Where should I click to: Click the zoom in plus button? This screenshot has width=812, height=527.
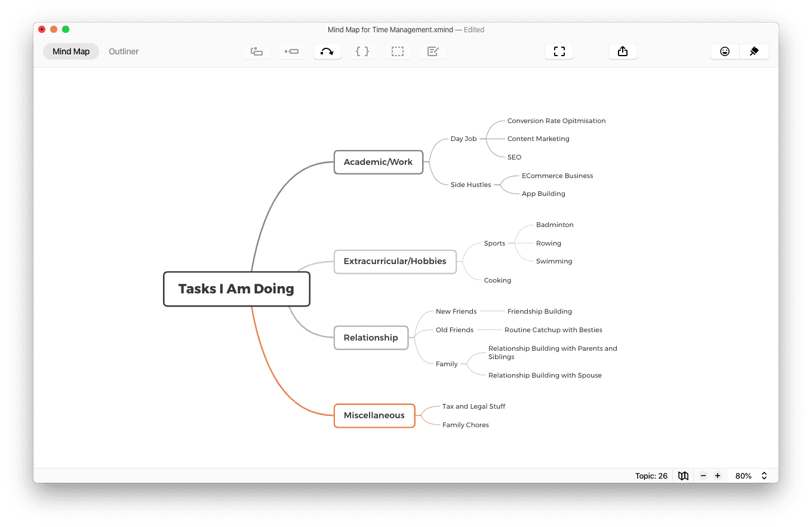click(718, 476)
